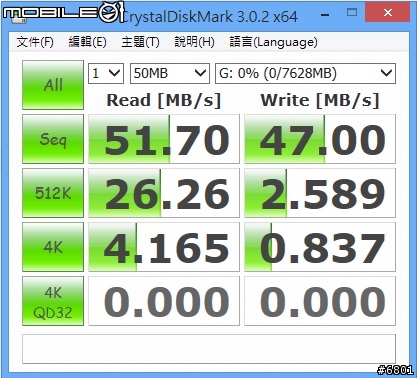The width and height of the screenshot is (417, 378).
Task: Start the 512K random test
Action: click(x=53, y=193)
